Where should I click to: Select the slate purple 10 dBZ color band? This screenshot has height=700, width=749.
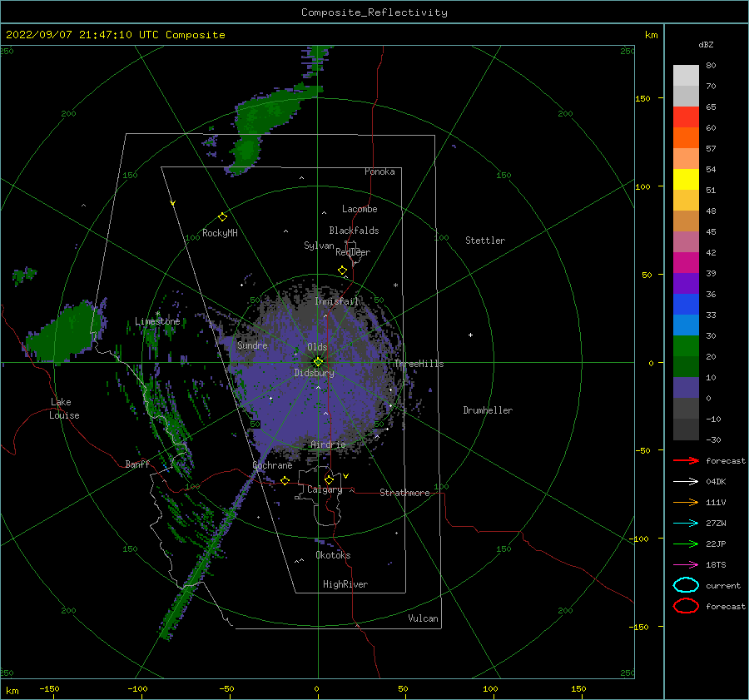[x=686, y=387]
